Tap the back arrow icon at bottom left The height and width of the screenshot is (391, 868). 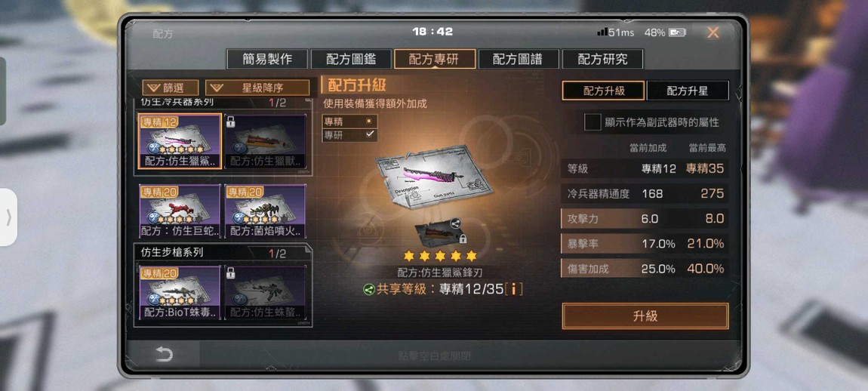point(164,355)
